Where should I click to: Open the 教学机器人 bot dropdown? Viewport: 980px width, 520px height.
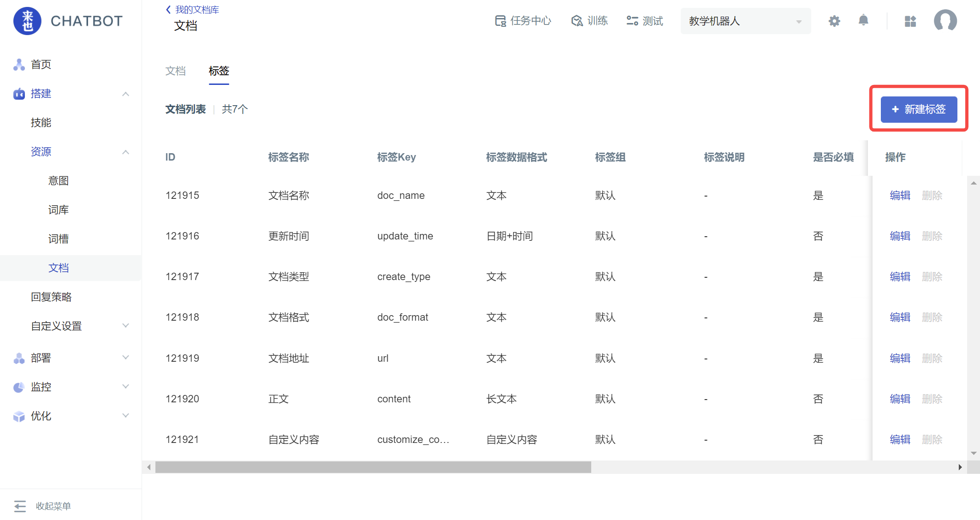[x=746, y=21]
